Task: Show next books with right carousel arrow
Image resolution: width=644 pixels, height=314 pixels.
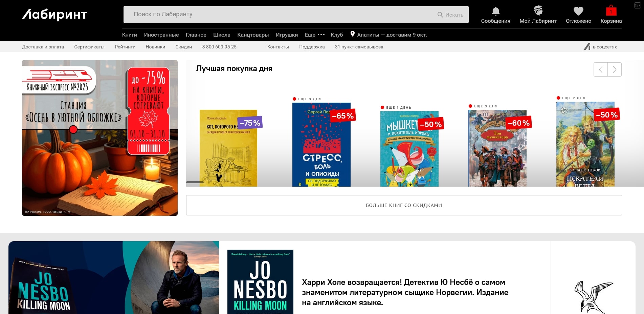Action: click(615, 70)
